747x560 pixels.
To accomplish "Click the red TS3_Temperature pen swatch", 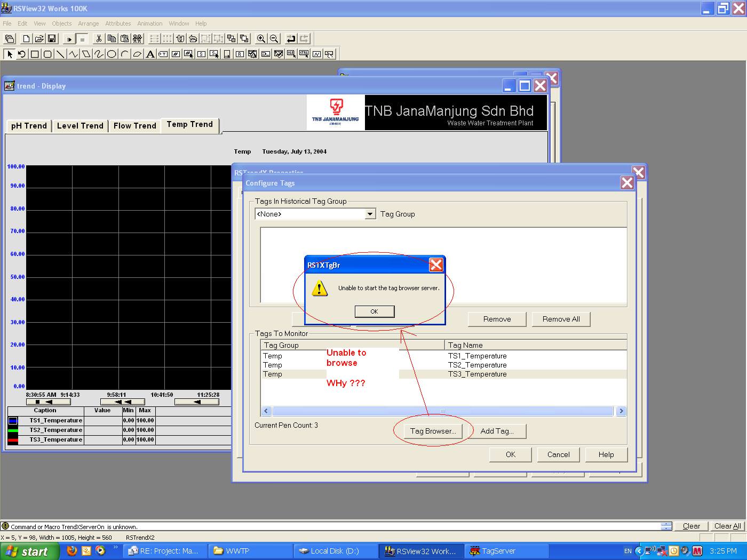I will click(x=13, y=440).
